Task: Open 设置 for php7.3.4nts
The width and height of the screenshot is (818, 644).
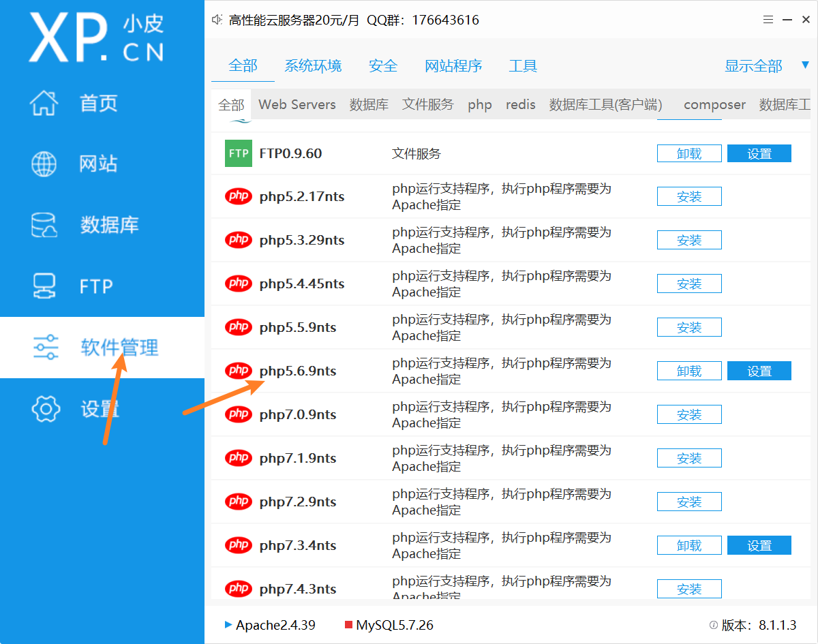Action: 759,545
